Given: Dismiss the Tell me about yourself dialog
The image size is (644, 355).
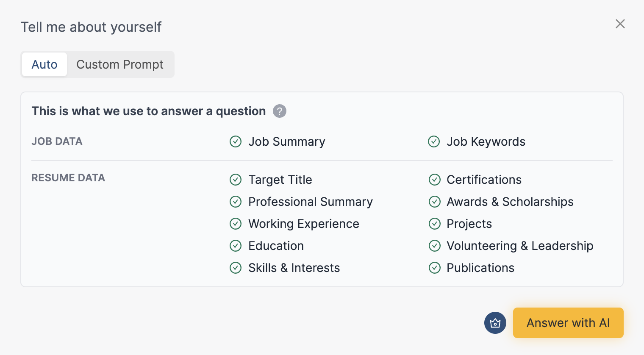Looking at the screenshot, I should pyautogui.click(x=620, y=24).
